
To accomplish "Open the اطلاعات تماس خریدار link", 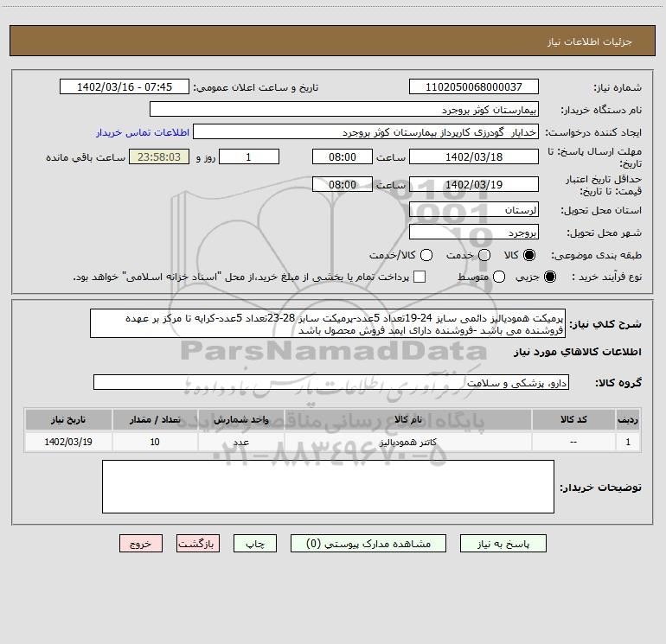I will pyautogui.click(x=143, y=132).
